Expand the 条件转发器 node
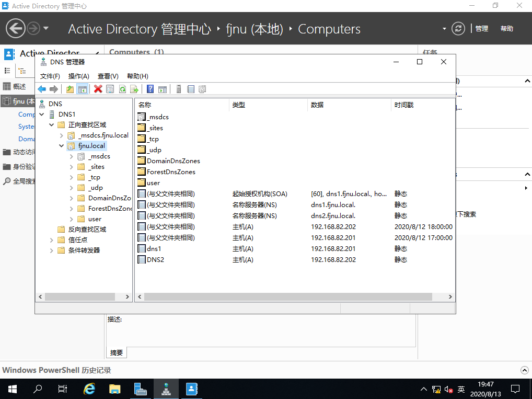Viewport: 532px width, 399px height. pyautogui.click(x=52, y=250)
